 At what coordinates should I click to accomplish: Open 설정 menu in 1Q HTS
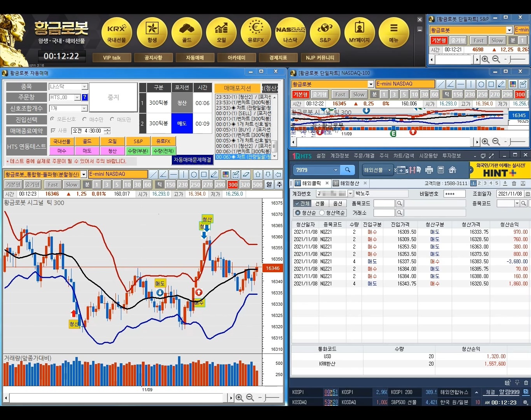tap(321, 156)
